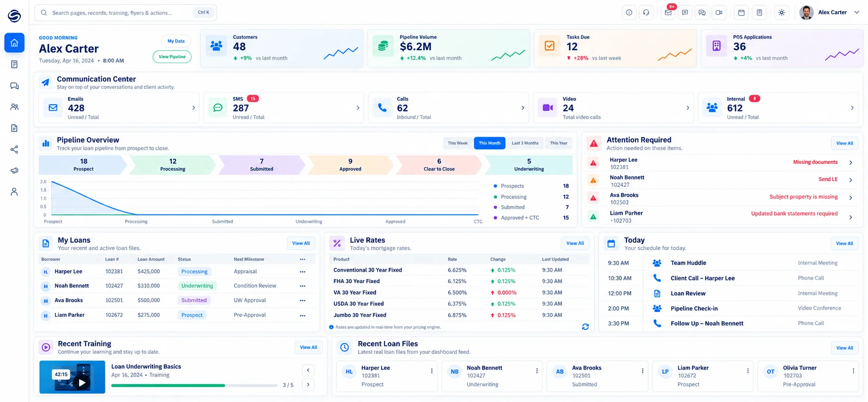
Task: Toggle the sun theme icon
Action: [x=781, y=13]
